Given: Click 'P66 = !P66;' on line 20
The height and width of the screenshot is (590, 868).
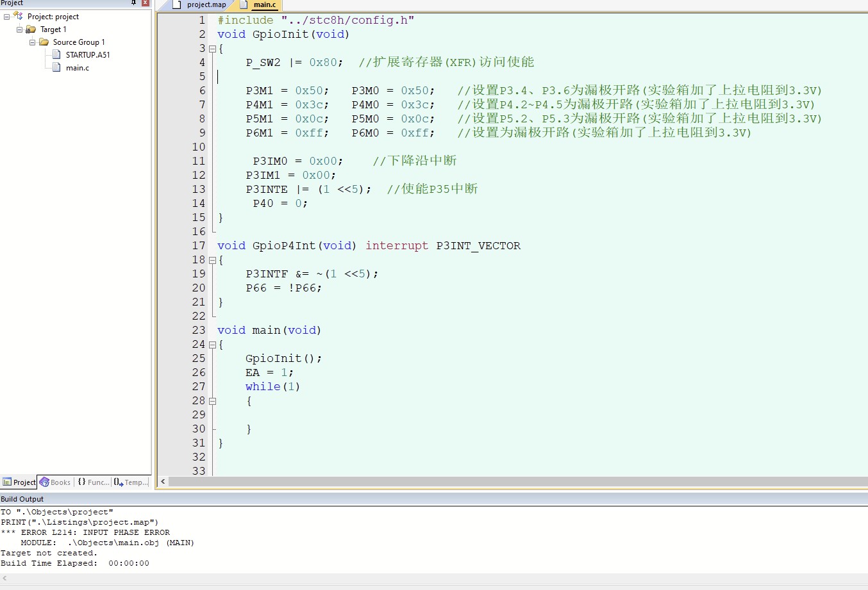Looking at the screenshot, I should coord(284,288).
